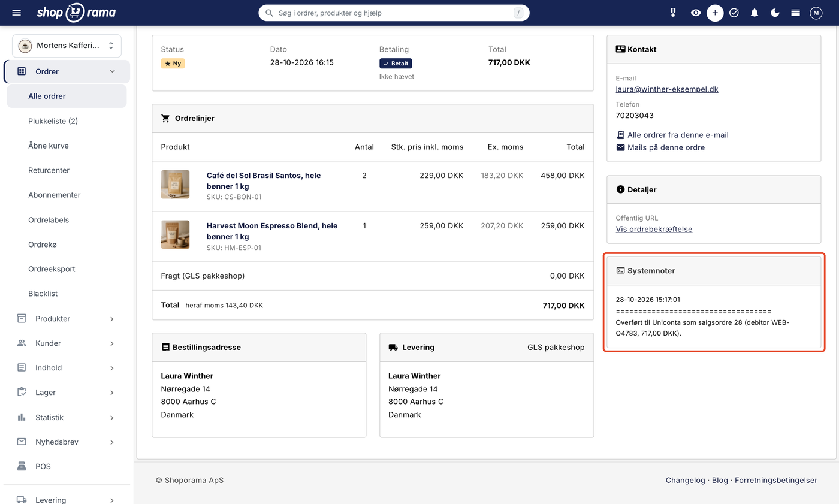
Task: Click Harvest Moon Espresso Blend thumbnail
Action: coord(175,235)
